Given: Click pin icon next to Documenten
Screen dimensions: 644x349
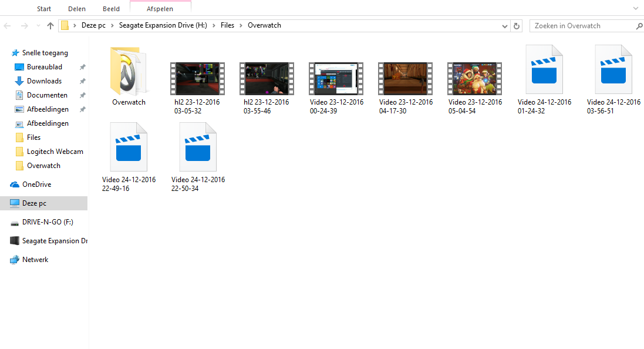Looking at the screenshot, I should point(83,95).
